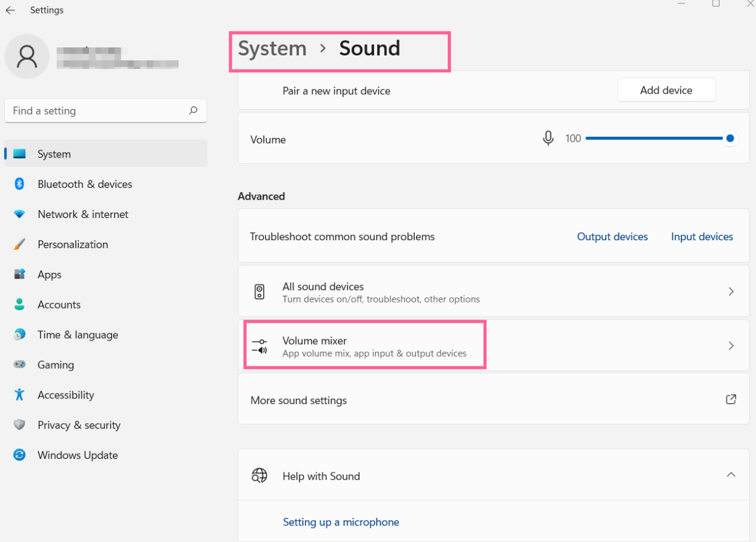
Task: Click the Personalization paintbrush icon
Action: click(x=20, y=245)
